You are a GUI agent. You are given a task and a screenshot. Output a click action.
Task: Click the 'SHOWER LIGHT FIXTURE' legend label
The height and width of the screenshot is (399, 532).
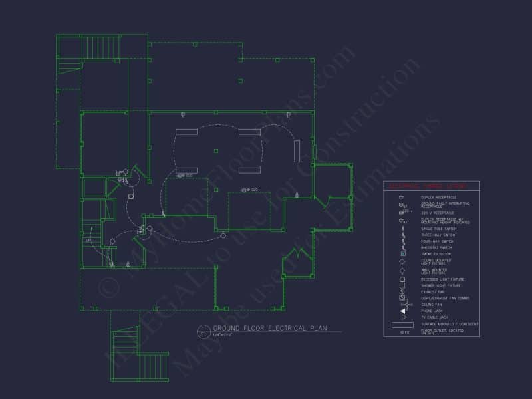[441, 286]
